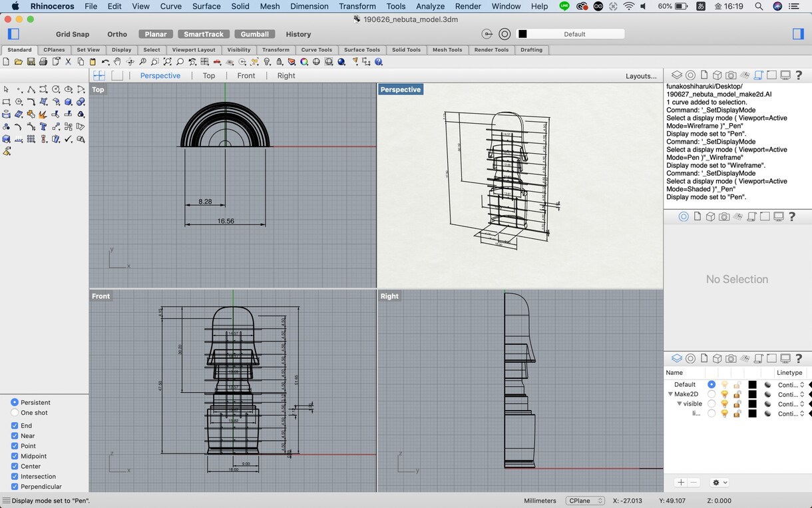Toggle the Point osnap checkbox

15,446
